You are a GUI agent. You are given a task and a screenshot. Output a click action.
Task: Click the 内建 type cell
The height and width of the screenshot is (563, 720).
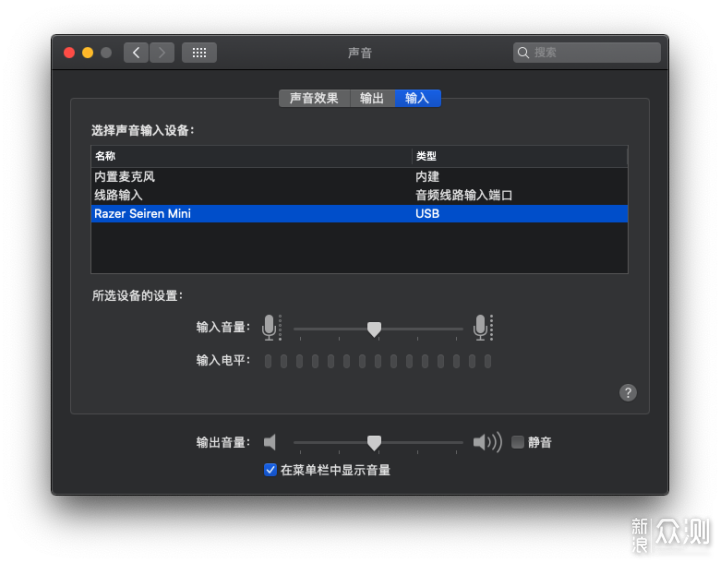pos(427,177)
